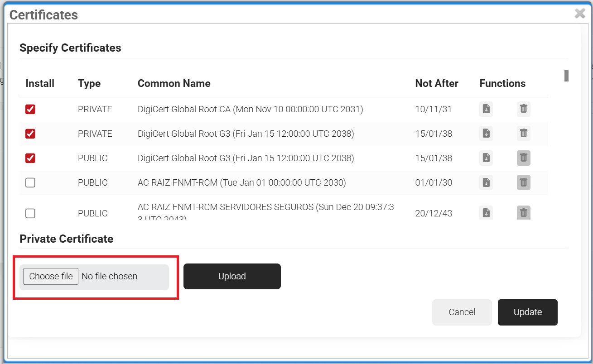Click the Choose file button
The height and width of the screenshot is (364, 593).
[x=51, y=276]
